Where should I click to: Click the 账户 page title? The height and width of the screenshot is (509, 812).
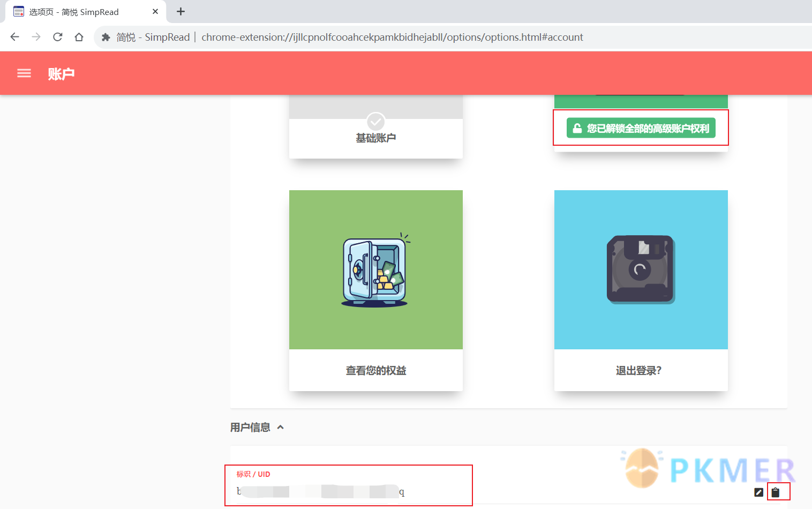pos(61,74)
